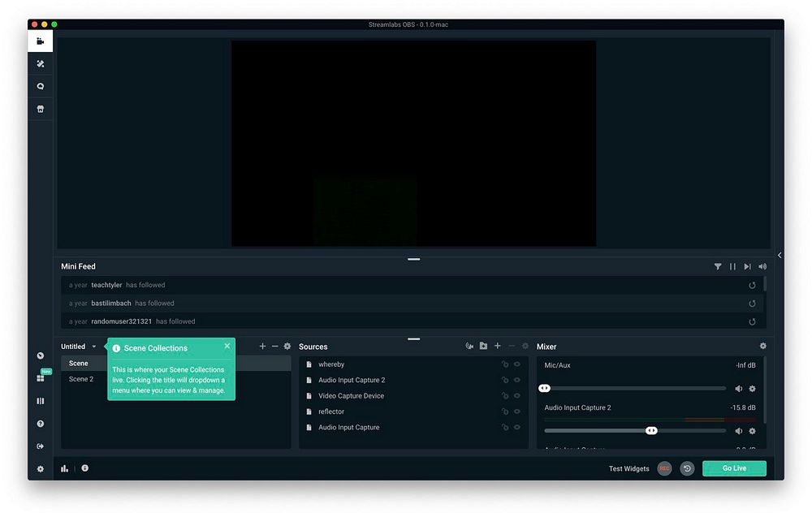
Task: Select the whereby source
Action: (413, 364)
